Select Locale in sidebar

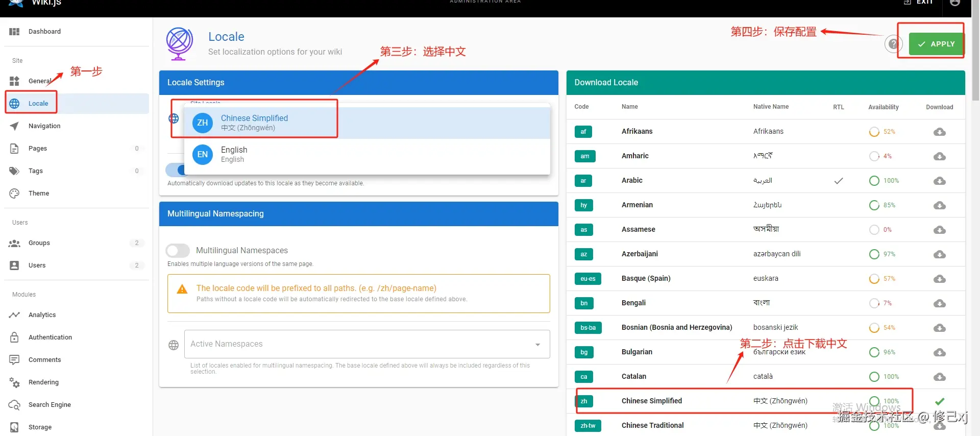point(77,103)
